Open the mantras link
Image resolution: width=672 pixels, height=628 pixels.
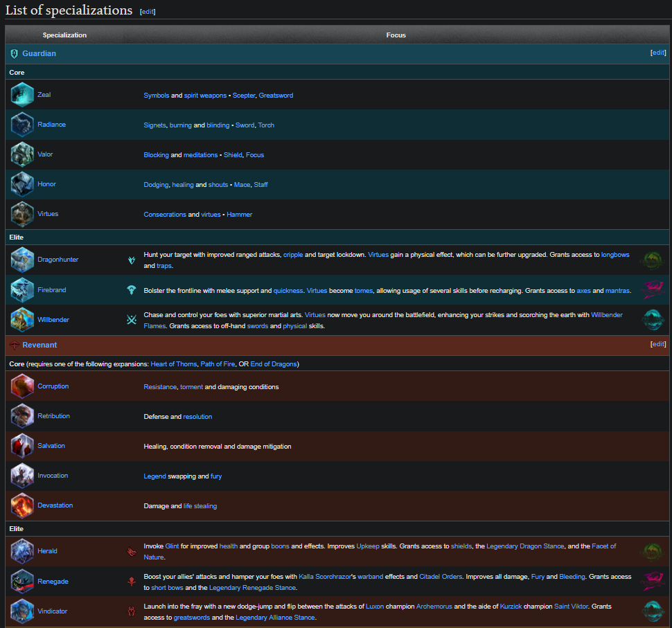[x=617, y=291]
